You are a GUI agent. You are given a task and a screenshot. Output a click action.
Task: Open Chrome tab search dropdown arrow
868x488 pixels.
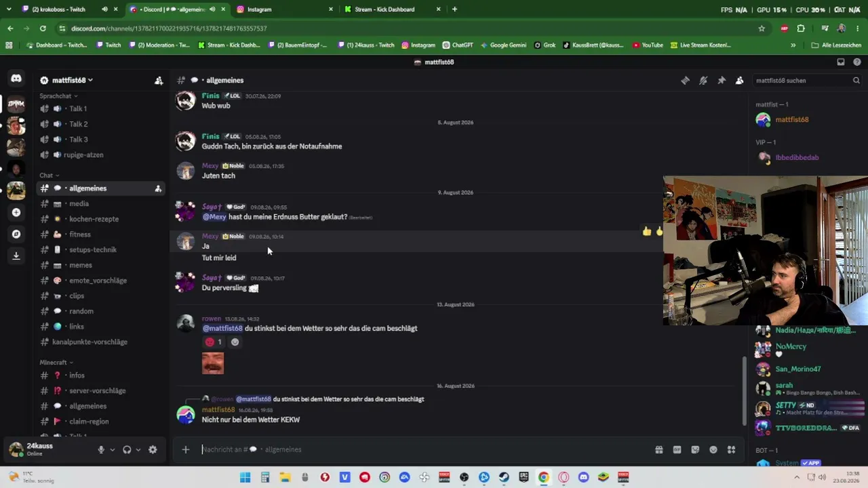coord(9,9)
